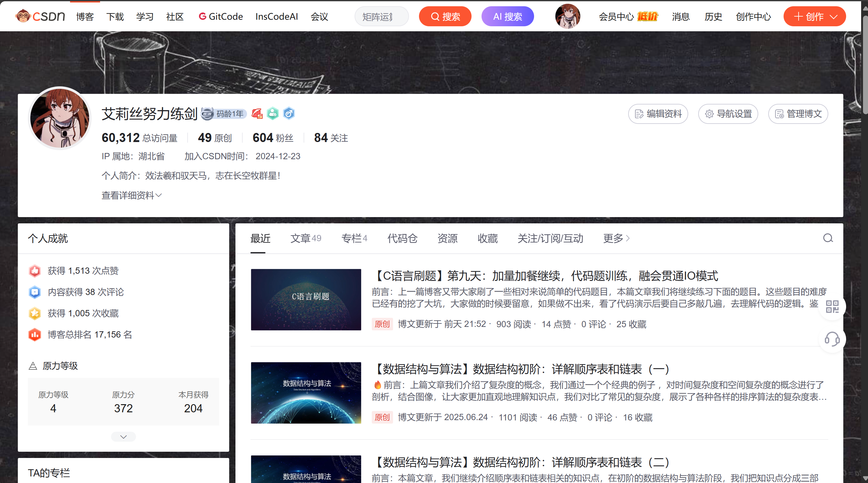Click the green user badge icon
The image size is (868, 483).
coord(273,114)
